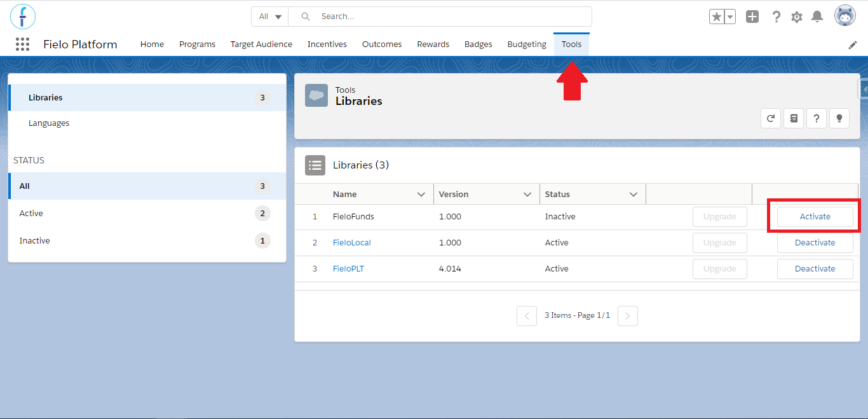Open the Badges tab
The height and width of the screenshot is (419, 868).
click(x=478, y=45)
